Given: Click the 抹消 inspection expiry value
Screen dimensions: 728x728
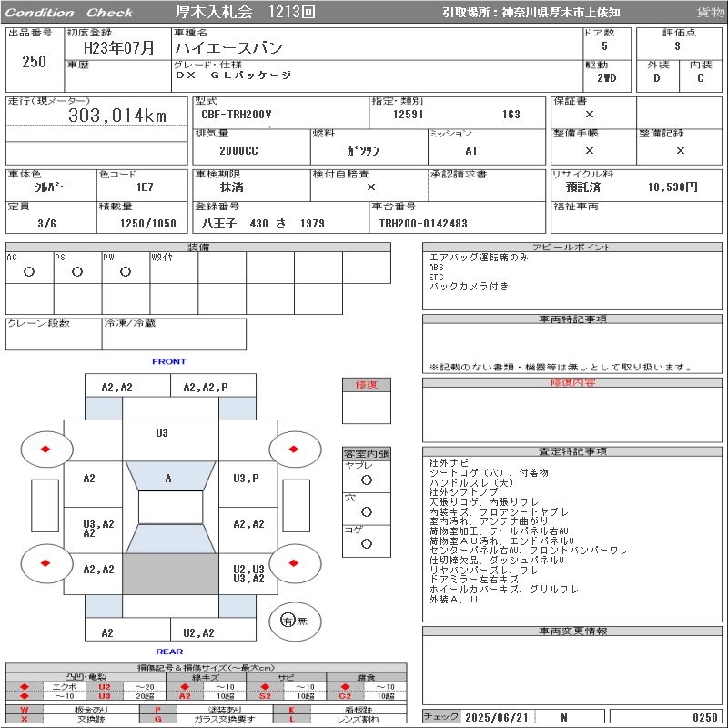Looking at the screenshot, I should pyautogui.click(x=232, y=187).
